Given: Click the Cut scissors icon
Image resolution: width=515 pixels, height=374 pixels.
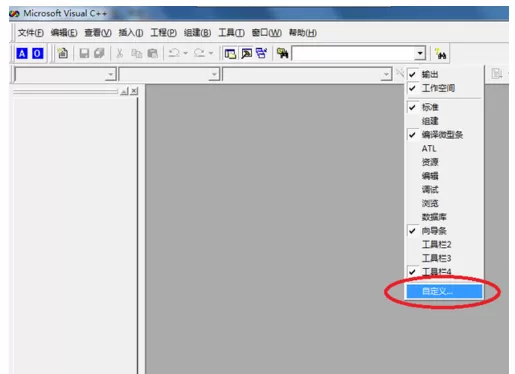Looking at the screenshot, I should tap(119, 53).
